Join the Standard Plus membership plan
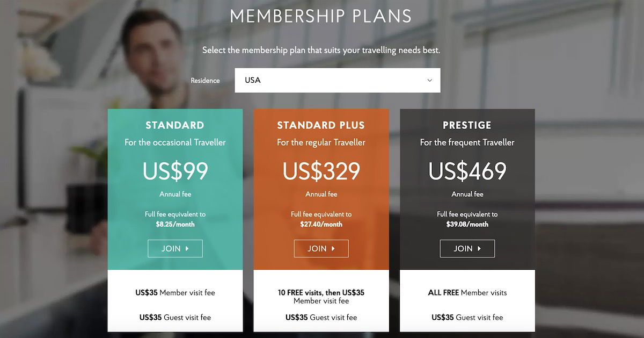 click(321, 249)
